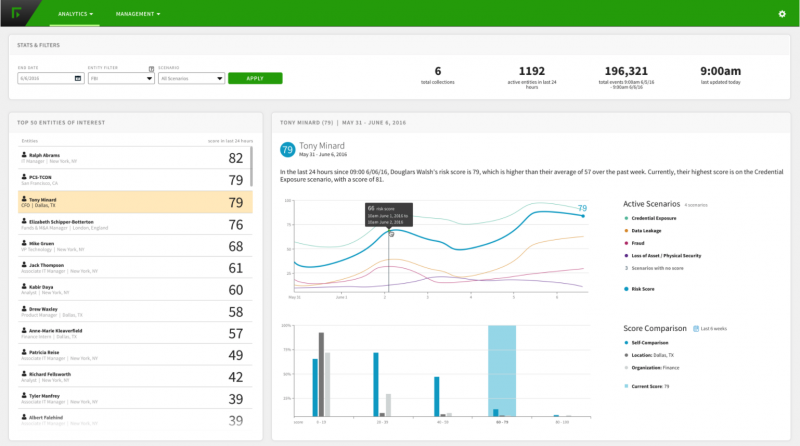Open the Analytics menu
Screen dimensions: 800x446
pyautogui.click(x=75, y=14)
